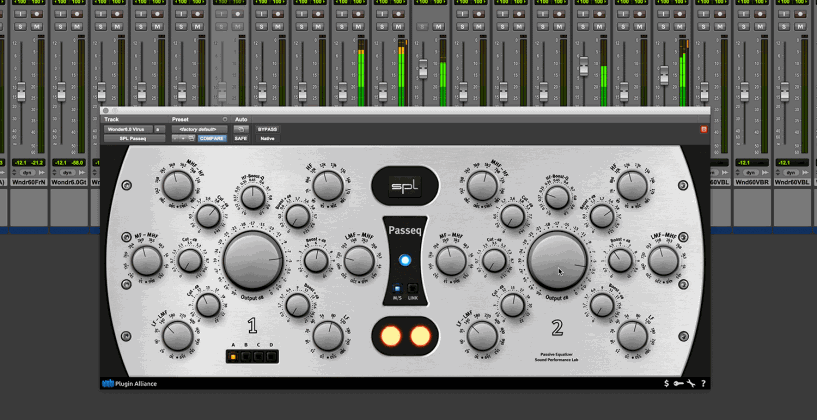Mute the Wondr6.0Gt track in mixer
817x420 pixels.
point(77,26)
